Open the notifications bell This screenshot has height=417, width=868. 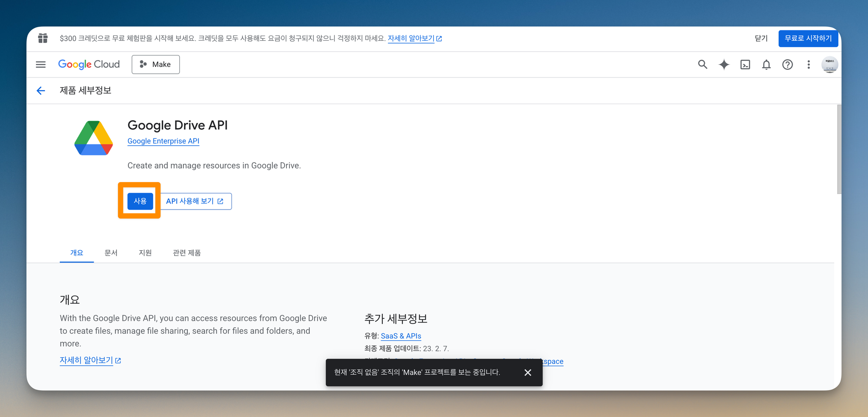tap(766, 64)
